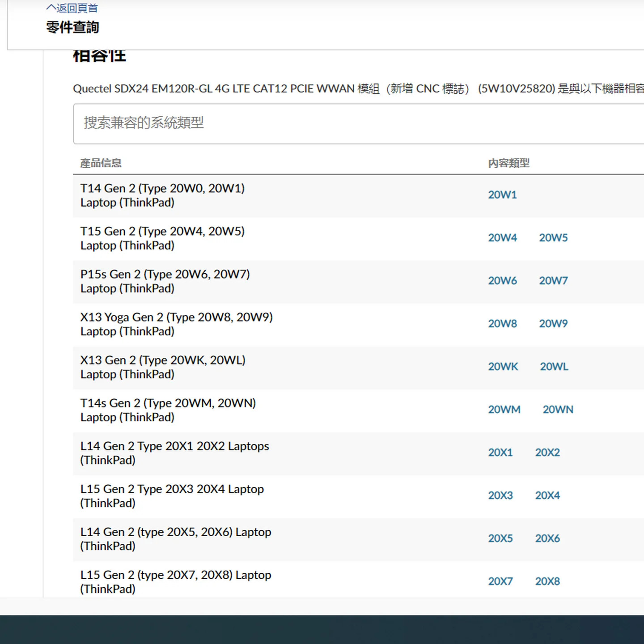644x644 pixels.
Task: Open the 20W4 machine type link
Action: point(502,238)
